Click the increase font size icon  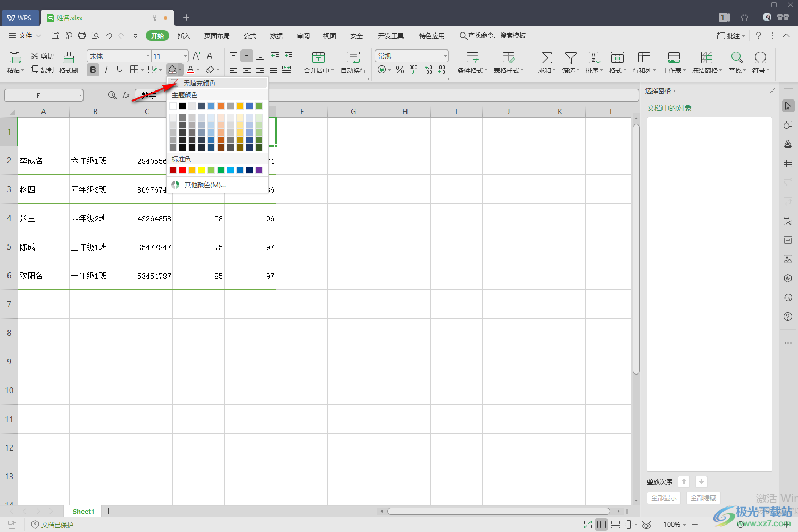pos(197,56)
